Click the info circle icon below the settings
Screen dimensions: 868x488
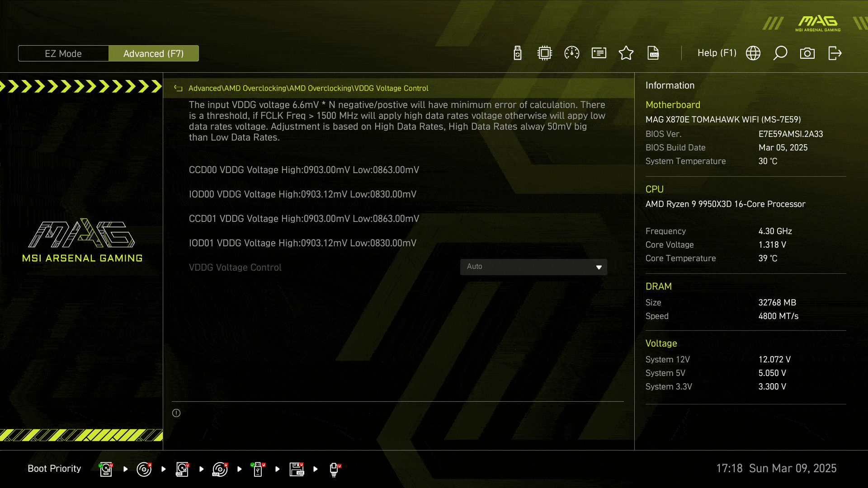pos(176,413)
